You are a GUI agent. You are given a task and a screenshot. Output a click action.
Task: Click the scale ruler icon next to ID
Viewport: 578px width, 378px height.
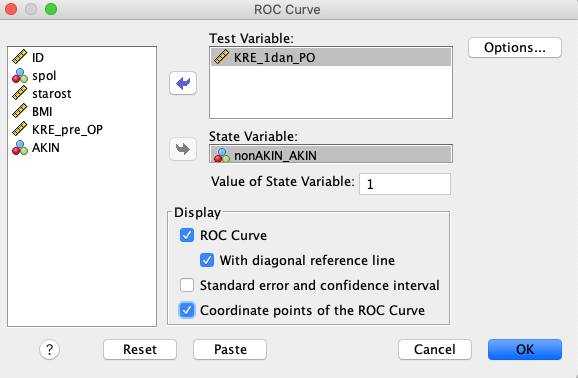[x=20, y=57]
